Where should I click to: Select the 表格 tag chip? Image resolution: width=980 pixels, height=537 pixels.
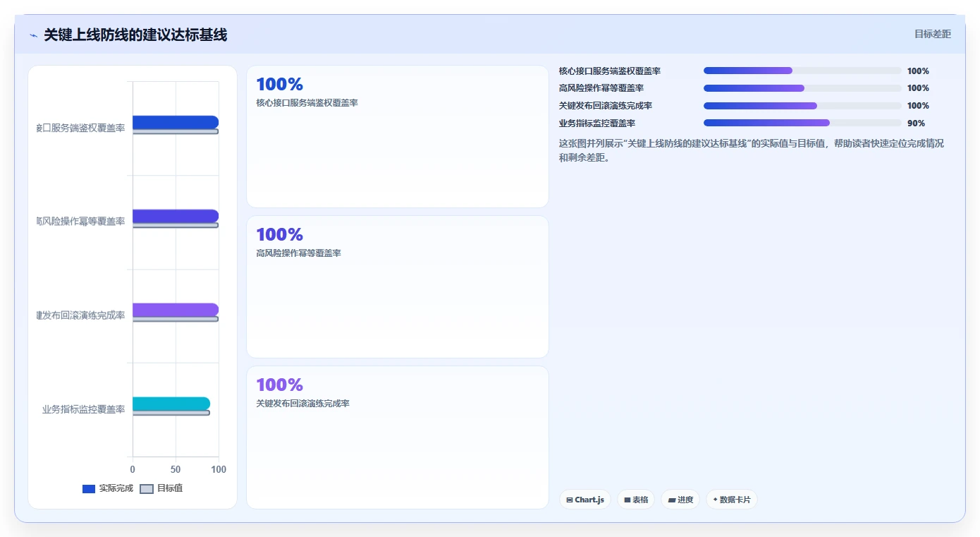636,500
